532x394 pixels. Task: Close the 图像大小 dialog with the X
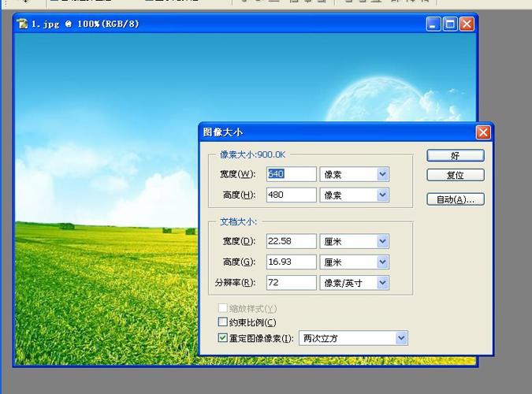pyautogui.click(x=482, y=132)
